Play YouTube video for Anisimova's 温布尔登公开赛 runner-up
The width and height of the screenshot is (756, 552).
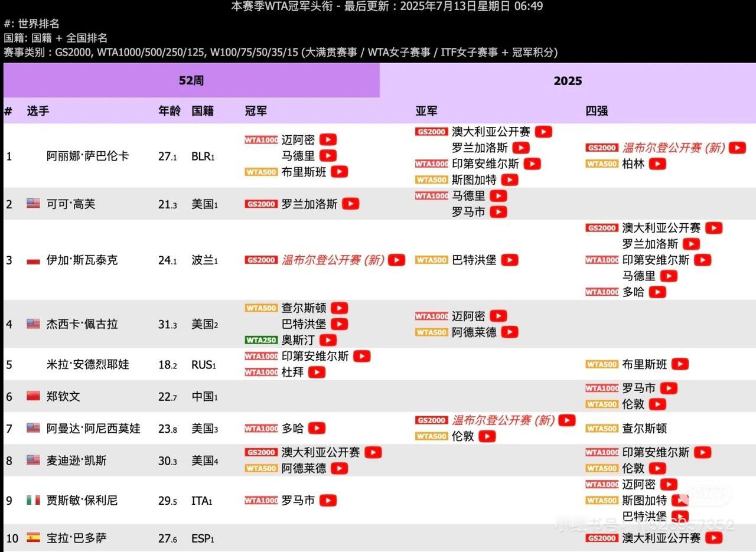click(567, 420)
